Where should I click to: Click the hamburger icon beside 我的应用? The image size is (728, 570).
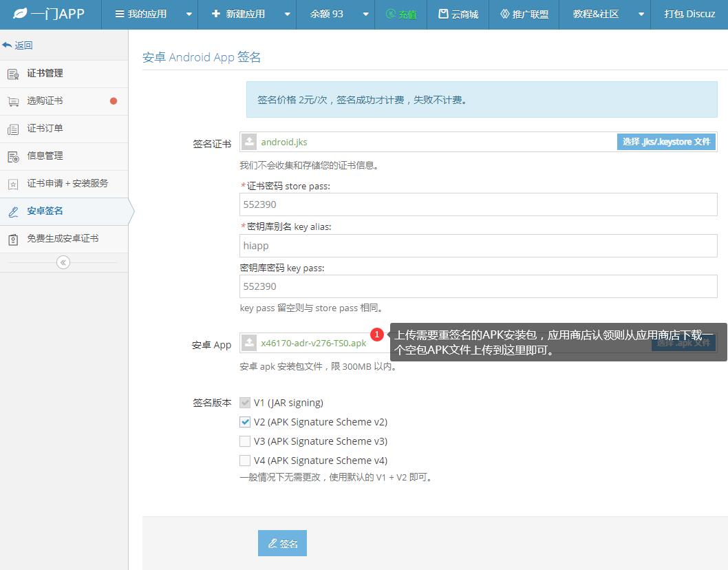pyautogui.click(x=119, y=14)
